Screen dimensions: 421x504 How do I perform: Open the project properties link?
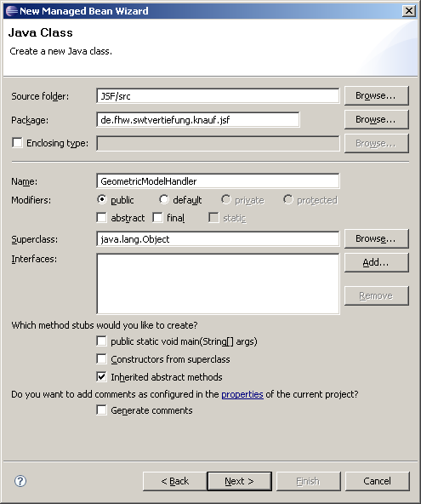(242, 394)
